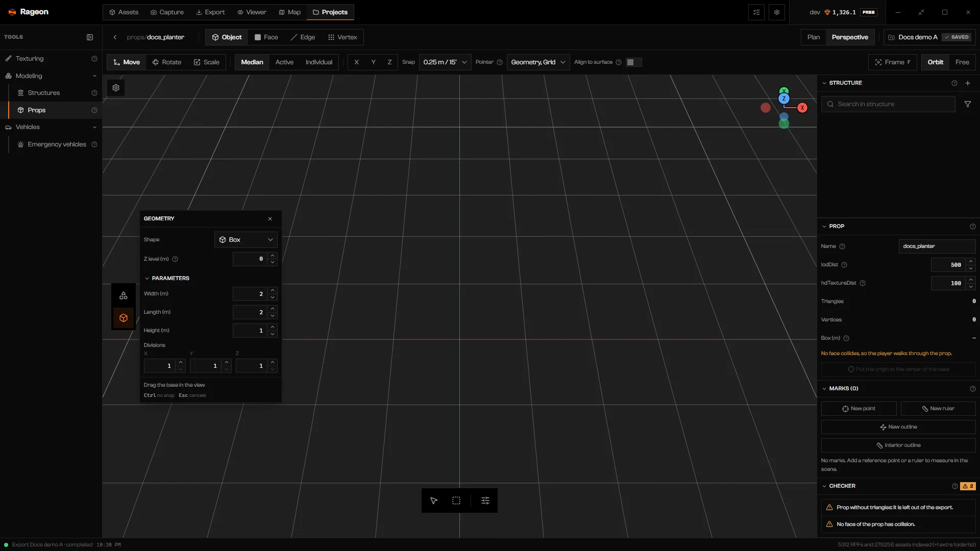
Task: Open app settings gear in title bar
Action: click(x=777, y=12)
